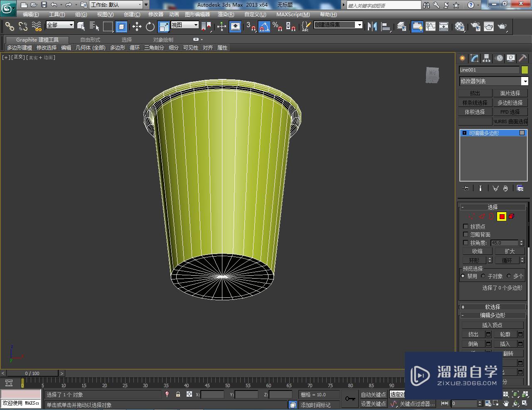Switch to the 对象绘制 ribbon tab

(163, 40)
